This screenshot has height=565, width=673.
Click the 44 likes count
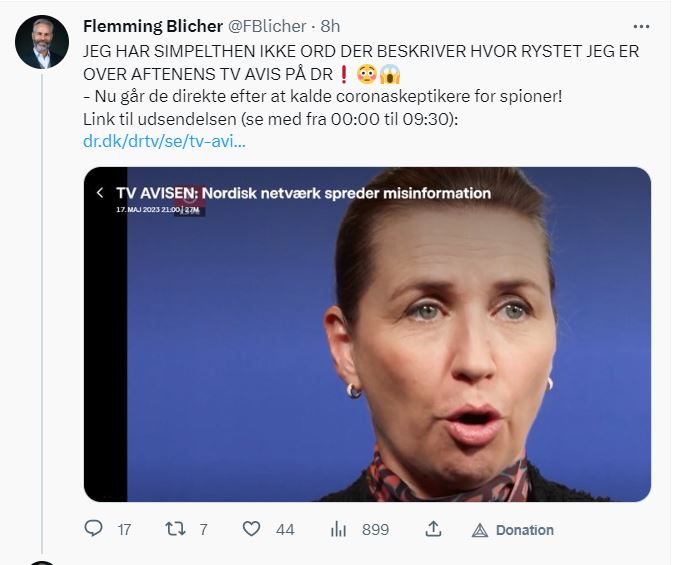285,530
